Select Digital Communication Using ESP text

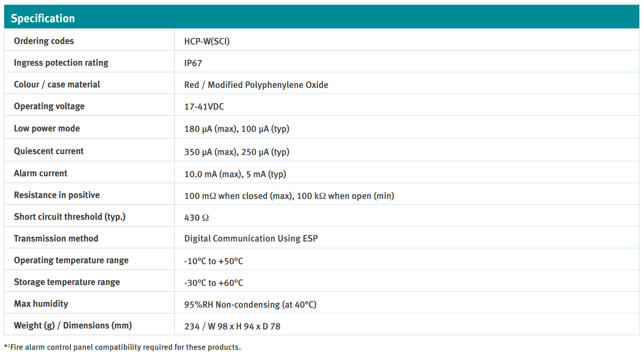click(x=251, y=239)
